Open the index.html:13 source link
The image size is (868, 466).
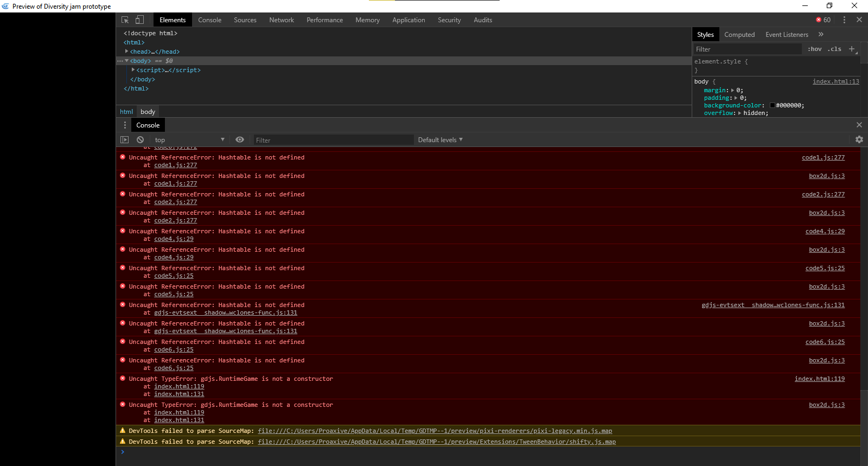pyautogui.click(x=835, y=81)
